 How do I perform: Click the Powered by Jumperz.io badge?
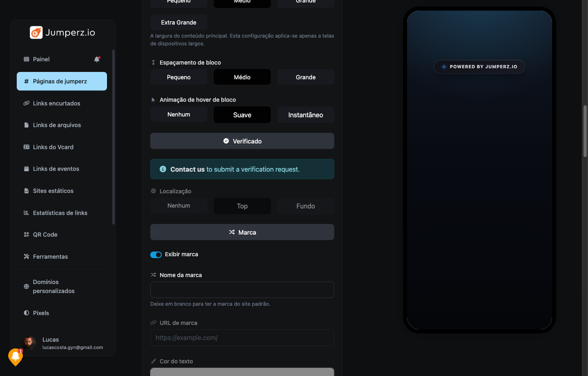click(479, 67)
